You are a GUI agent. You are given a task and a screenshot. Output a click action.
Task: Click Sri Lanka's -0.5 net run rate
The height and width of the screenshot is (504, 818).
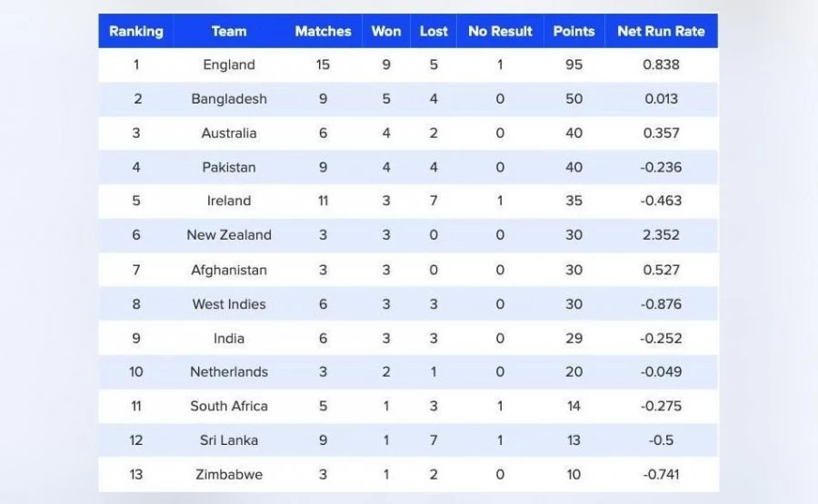point(661,440)
